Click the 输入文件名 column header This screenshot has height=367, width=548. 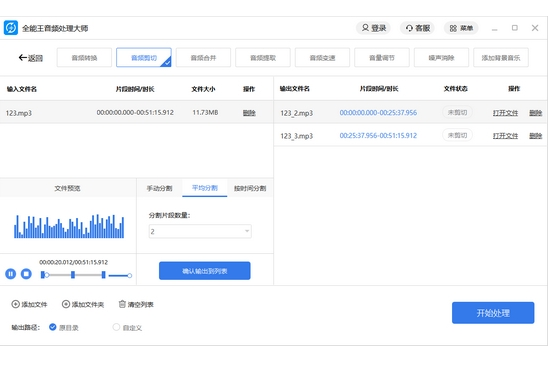pyautogui.click(x=22, y=89)
